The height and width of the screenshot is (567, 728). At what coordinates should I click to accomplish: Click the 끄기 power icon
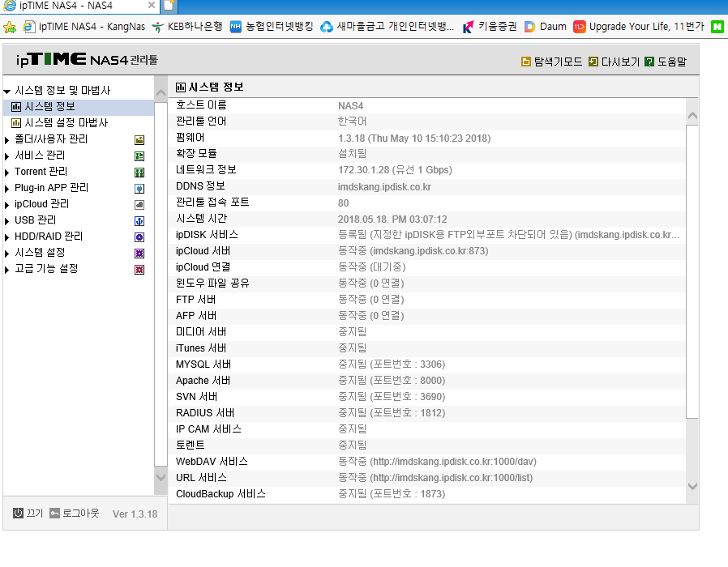[18, 513]
